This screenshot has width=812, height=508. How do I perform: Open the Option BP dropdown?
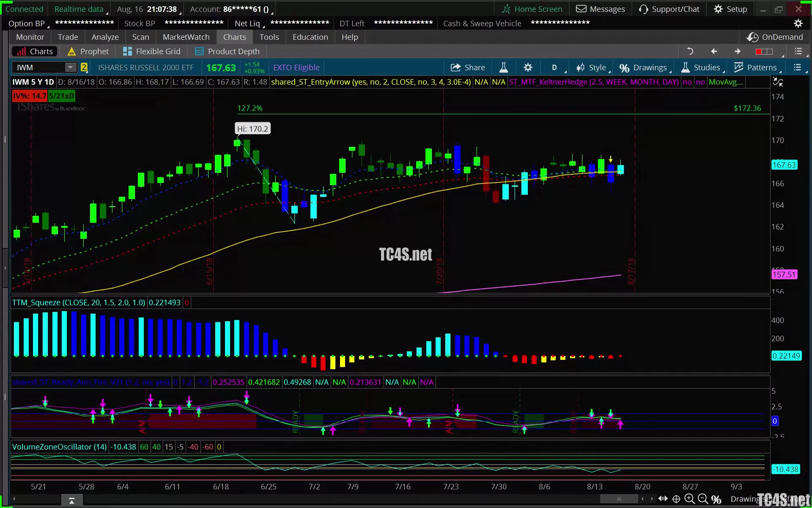click(x=28, y=23)
